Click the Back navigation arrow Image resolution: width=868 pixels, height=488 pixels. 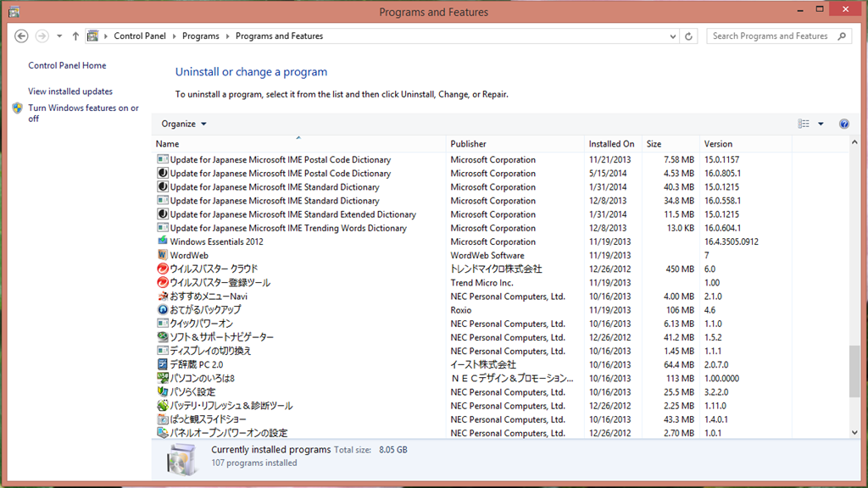coord(21,36)
